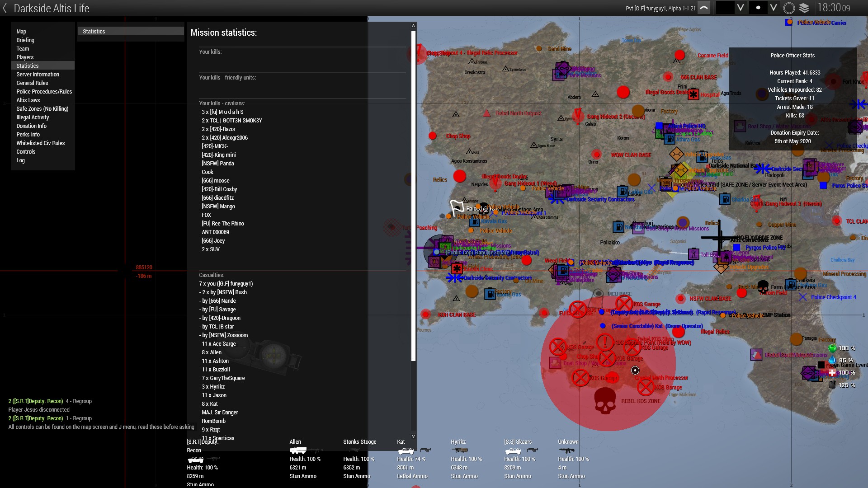Image resolution: width=868 pixels, height=488 pixels.
Task: Click the Police Checkpoint 4 cross marker
Action: point(802,297)
